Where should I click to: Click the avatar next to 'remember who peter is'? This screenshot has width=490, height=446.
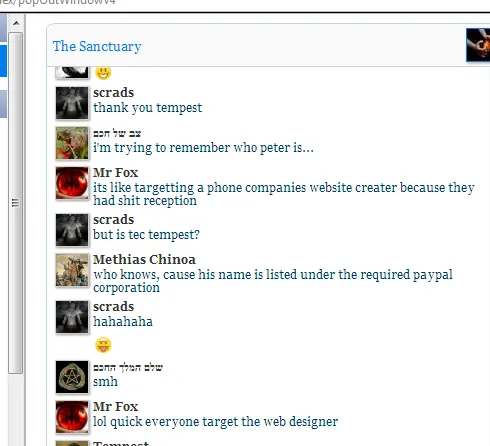click(x=72, y=143)
